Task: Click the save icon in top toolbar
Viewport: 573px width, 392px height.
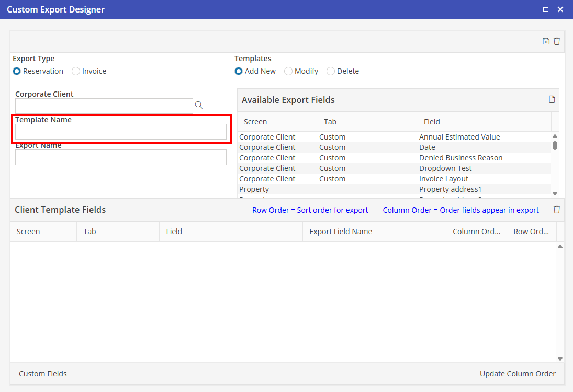Action: coord(546,41)
